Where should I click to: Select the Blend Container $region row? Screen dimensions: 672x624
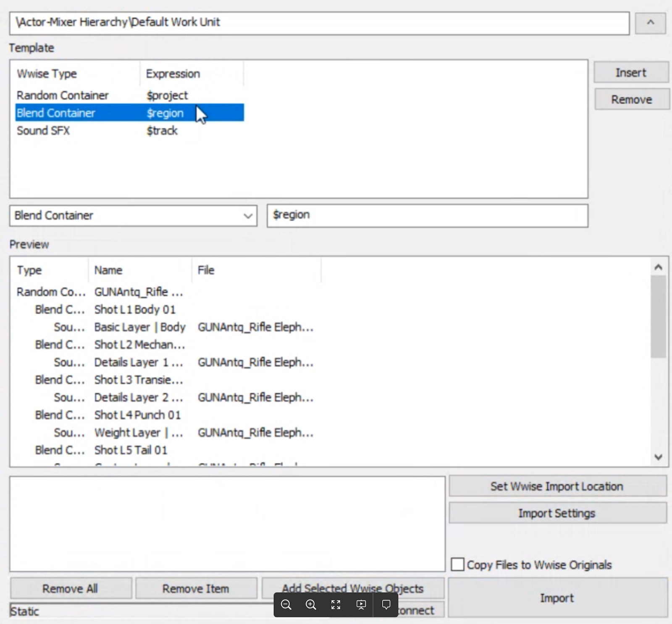(x=129, y=113)
